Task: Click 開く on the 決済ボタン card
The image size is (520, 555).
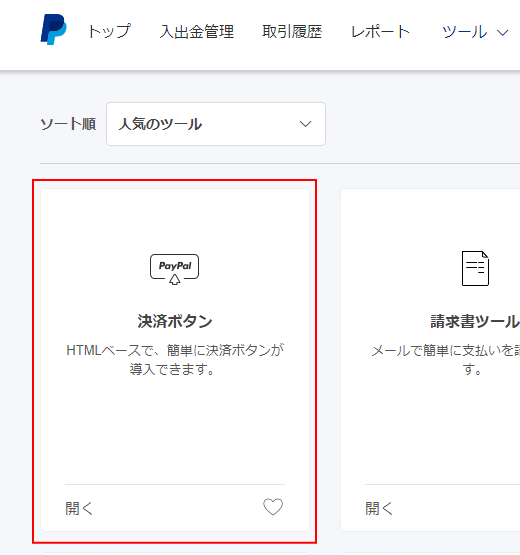Action: [79, 508]
